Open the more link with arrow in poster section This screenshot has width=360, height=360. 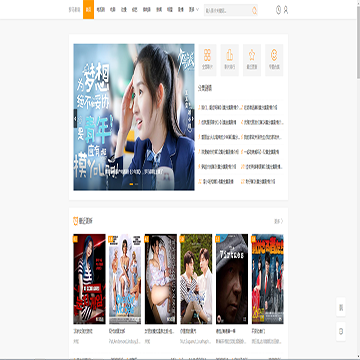click(x=279, y=221)
